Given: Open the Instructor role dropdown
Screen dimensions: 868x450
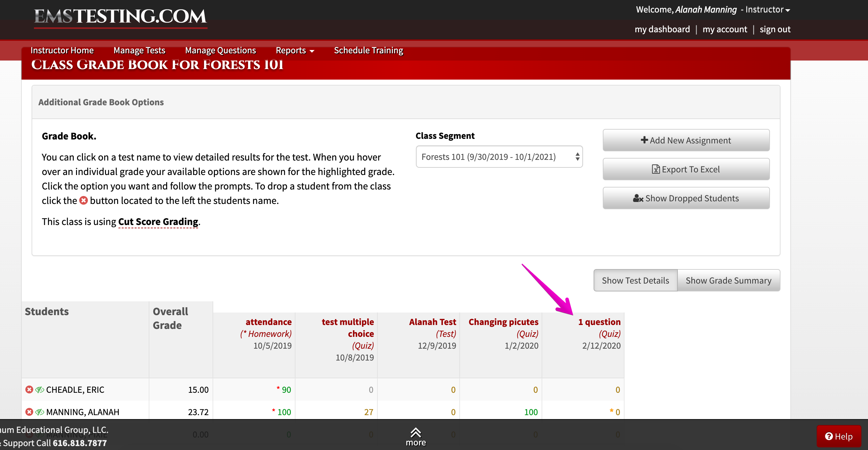Looking at the screenshot, I should click(768, 10).
